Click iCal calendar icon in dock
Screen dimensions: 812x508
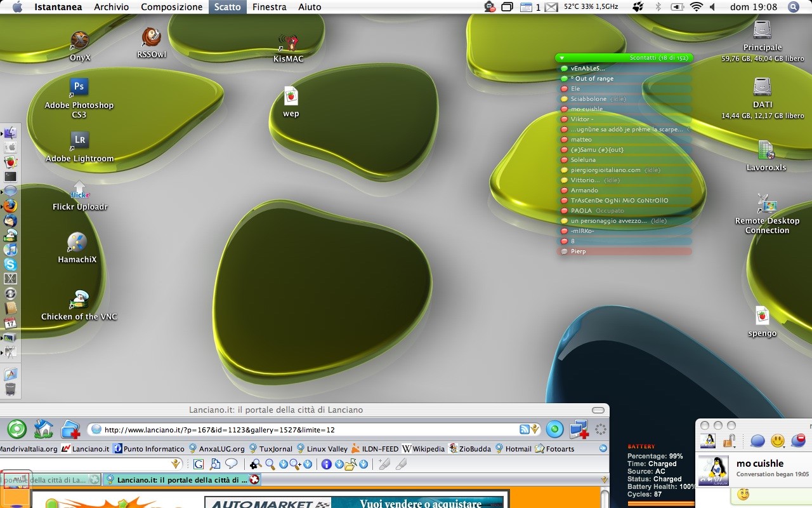10,323
